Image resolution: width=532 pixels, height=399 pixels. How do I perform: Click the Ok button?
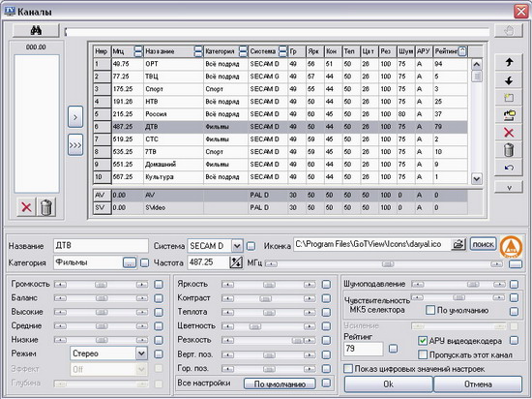point(389,384)
